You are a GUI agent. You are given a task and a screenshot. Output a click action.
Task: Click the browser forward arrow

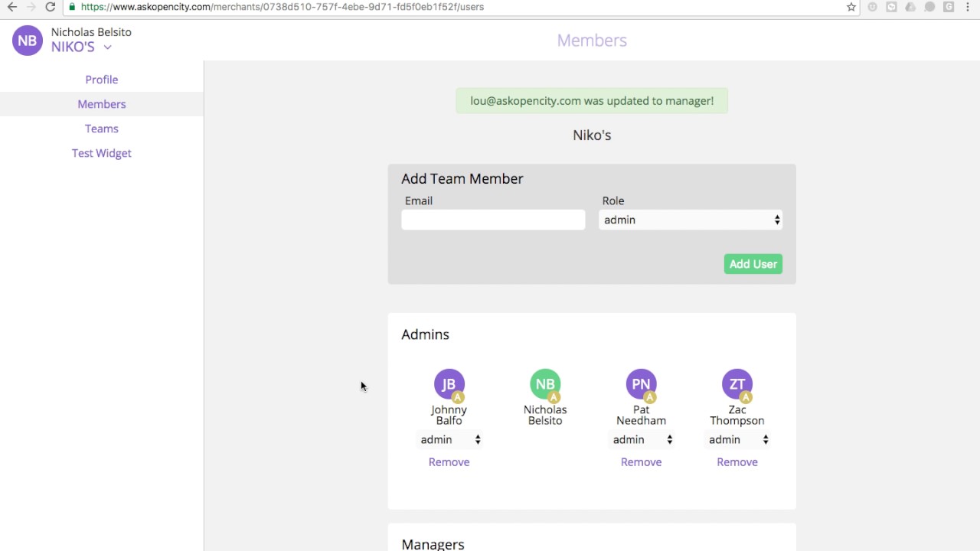click(31, 7)
